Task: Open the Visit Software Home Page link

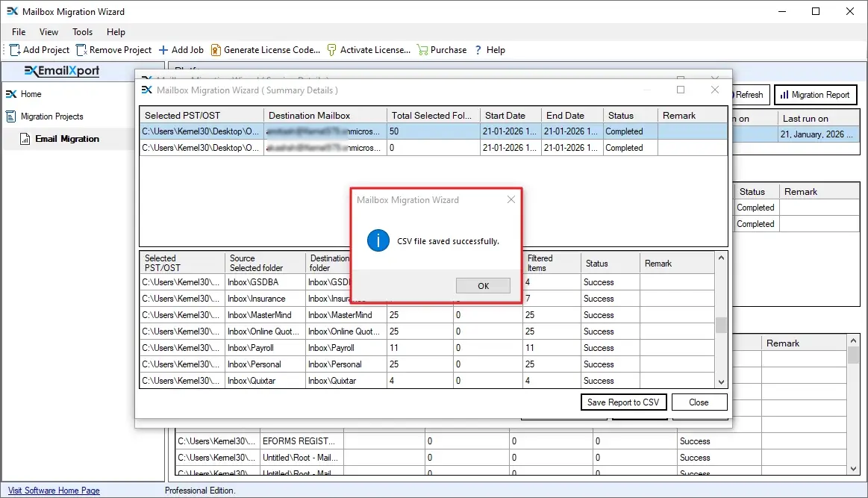Action: [52, 490]
